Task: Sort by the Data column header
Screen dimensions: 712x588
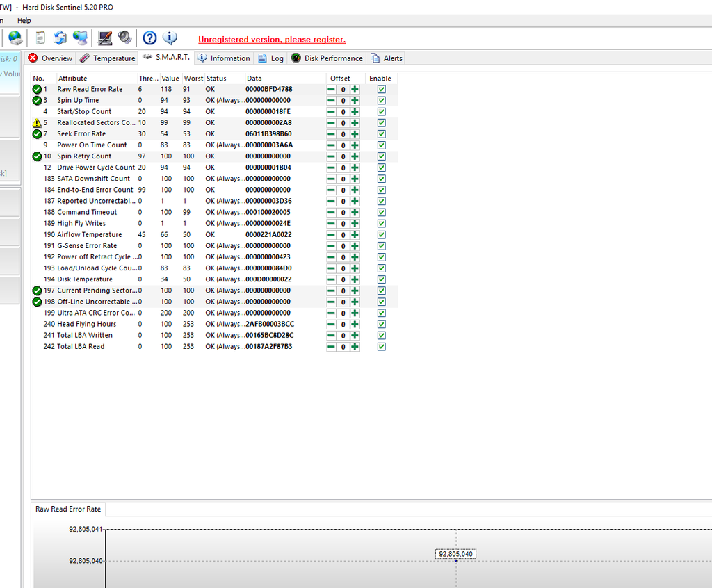Action: [286, 78]
